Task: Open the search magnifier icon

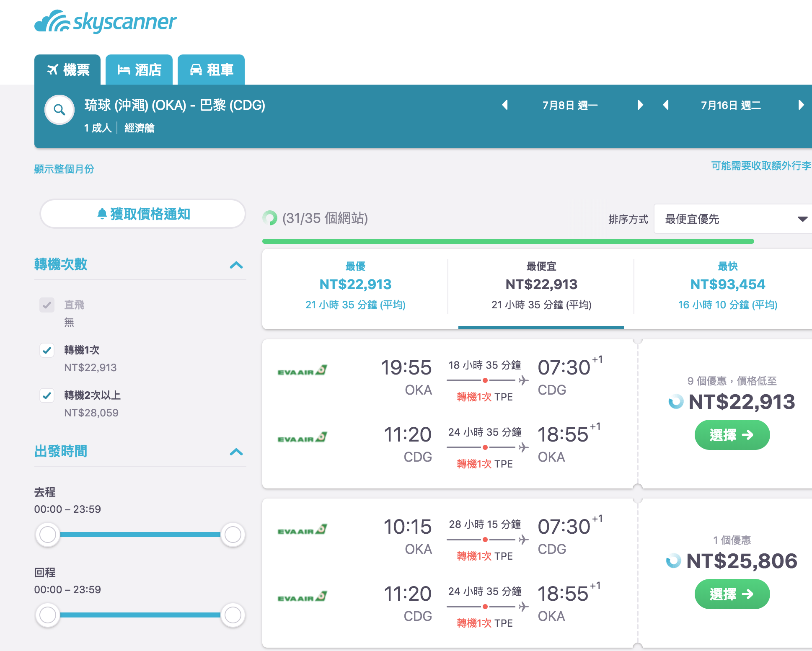Action: tap(59, 110)
